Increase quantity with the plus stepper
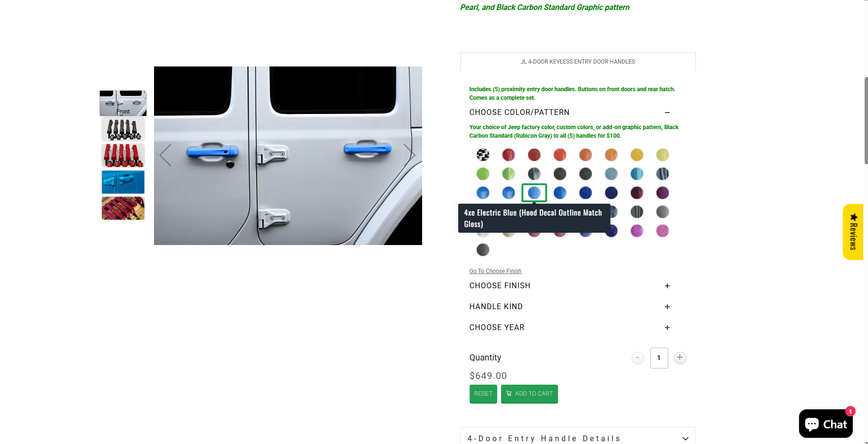Screen dimensions: 868x444 [680, 358]
